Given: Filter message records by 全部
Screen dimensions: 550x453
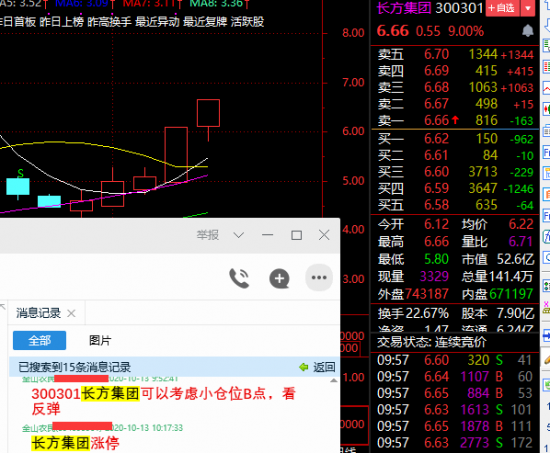Looking at the screenshot, I should pos(39,340).
